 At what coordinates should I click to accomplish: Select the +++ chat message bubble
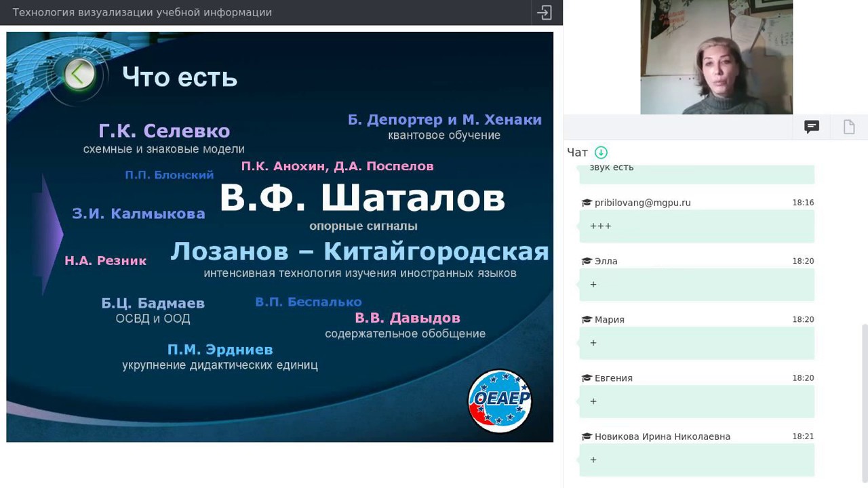tap(696, 226)
